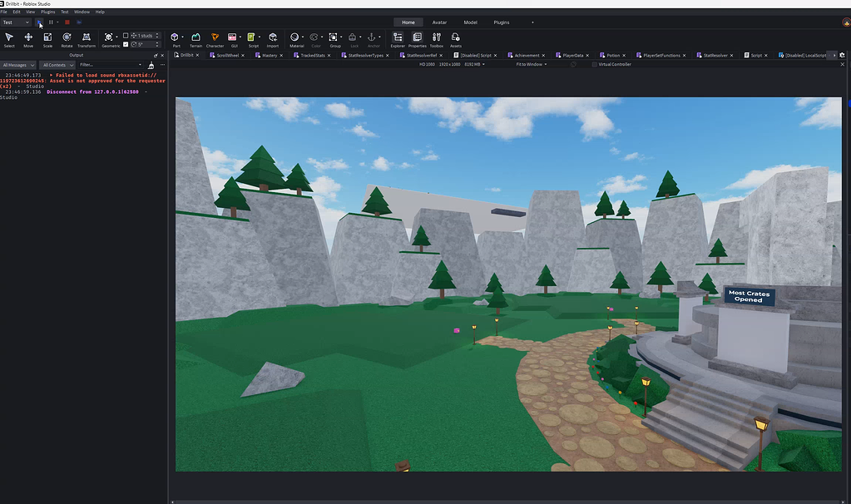
Task: Toggle the move studs snapping checkbox
Action: tap(126, 36)
